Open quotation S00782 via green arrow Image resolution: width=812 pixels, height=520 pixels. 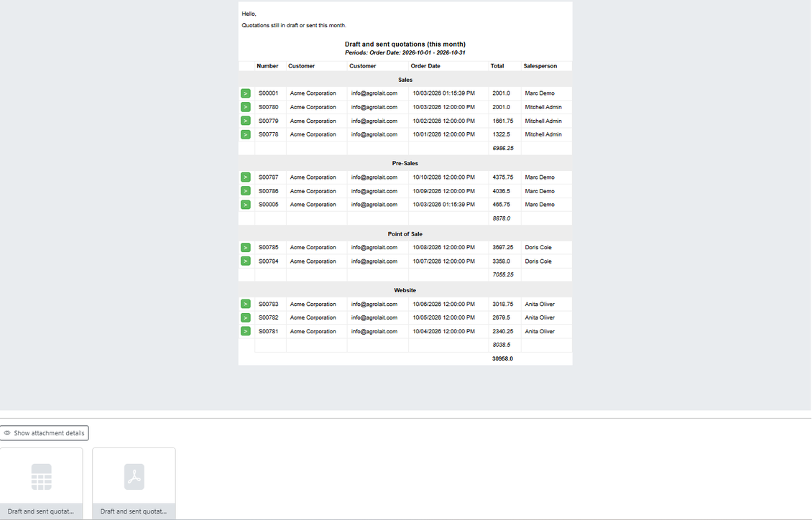[246, 317]
